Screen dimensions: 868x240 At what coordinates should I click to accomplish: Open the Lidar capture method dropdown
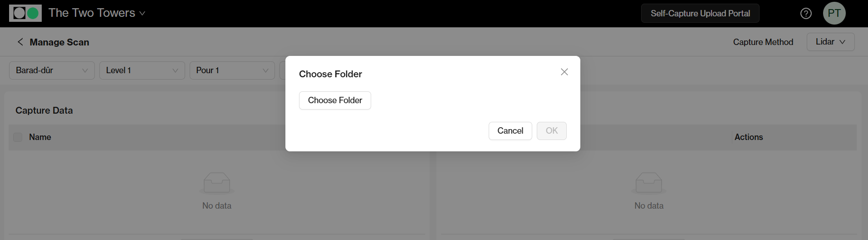830,42
